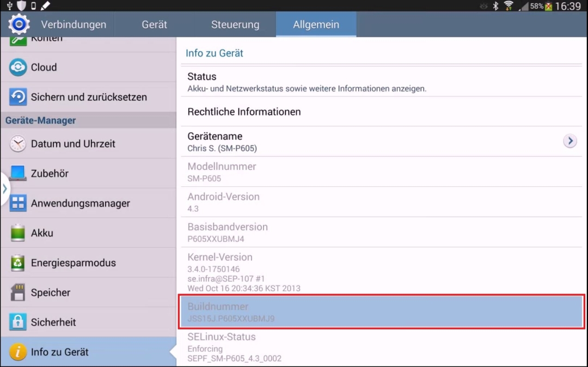This screenshot has height=367, width=588.
Task: Open Datum und Uhrzeit settings
Action: 89,144
